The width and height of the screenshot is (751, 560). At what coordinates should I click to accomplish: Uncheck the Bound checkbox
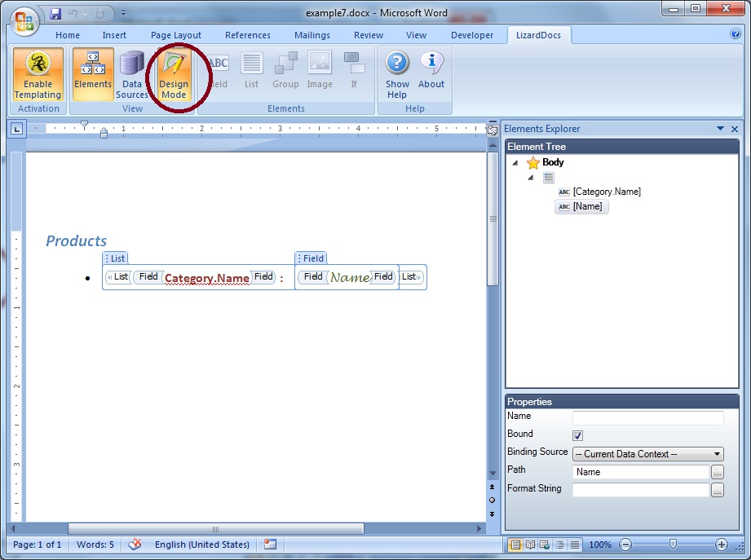577,435
